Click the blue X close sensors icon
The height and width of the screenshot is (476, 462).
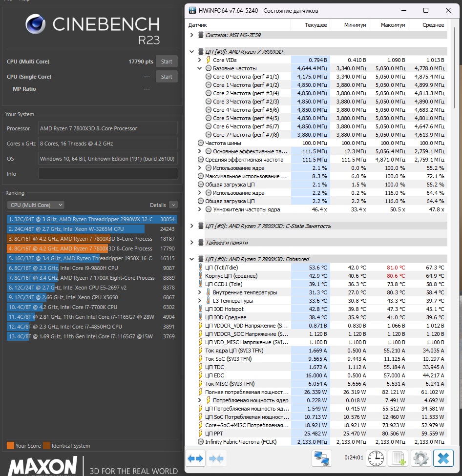[443, 458]
